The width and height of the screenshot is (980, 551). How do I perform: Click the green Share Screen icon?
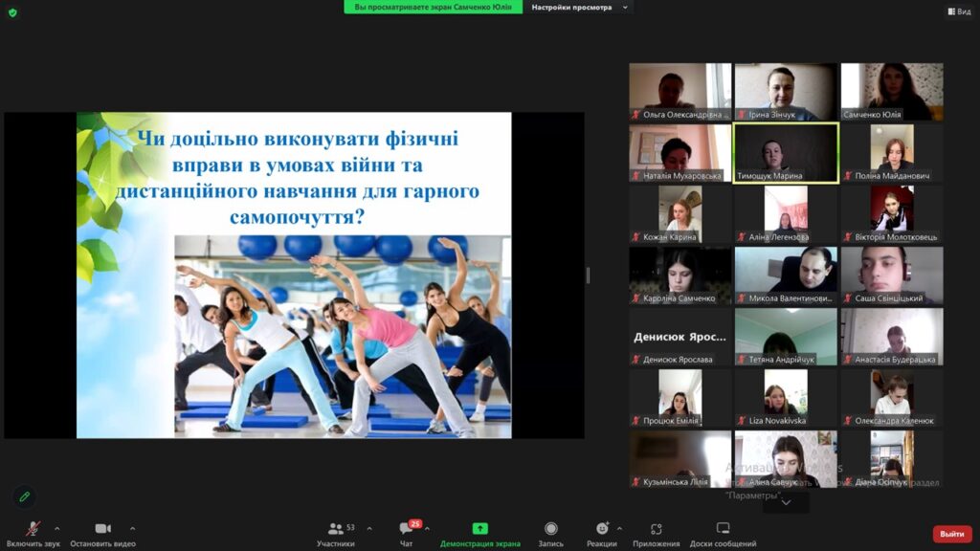pyautogui.click(x=479, y=529)
